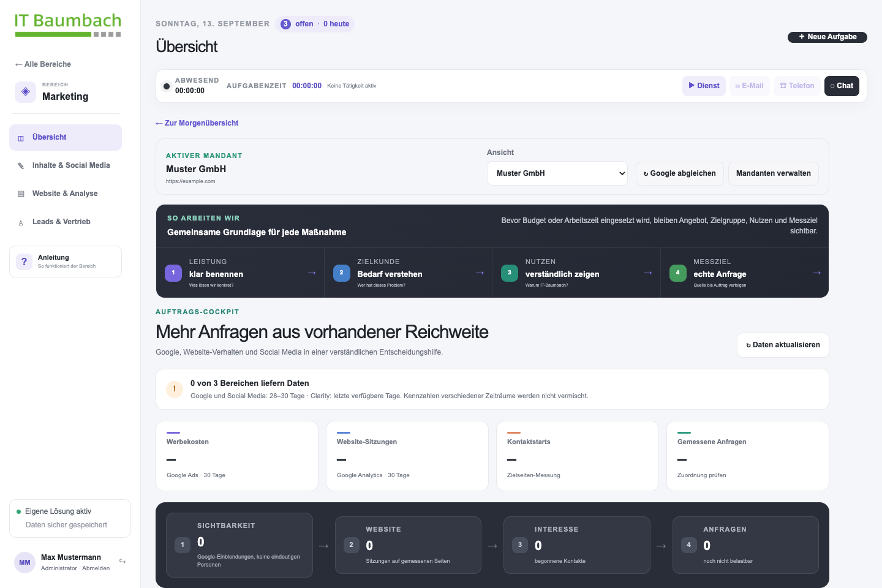Click the Anfragen funnel number 4 badge
Screen dimensions: 882x588
pyautogui.click(x=689, y=545)
